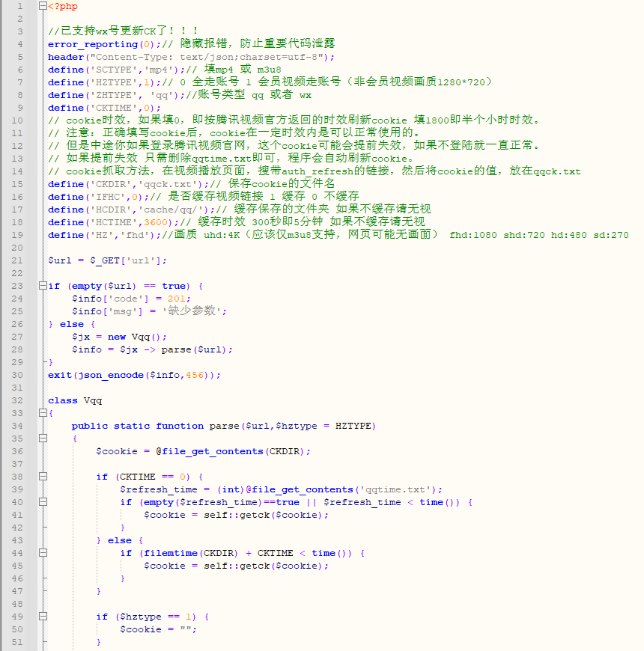The image size is (644, 651).
Task: Click line number 20 in the gutter
Action: (x=17, y=248)
